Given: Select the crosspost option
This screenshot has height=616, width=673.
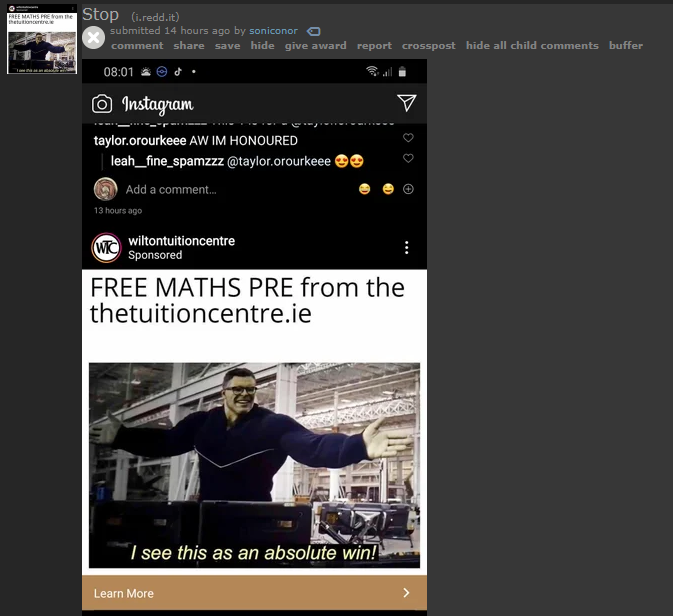Looking at the screenshot, I should 428,46.
